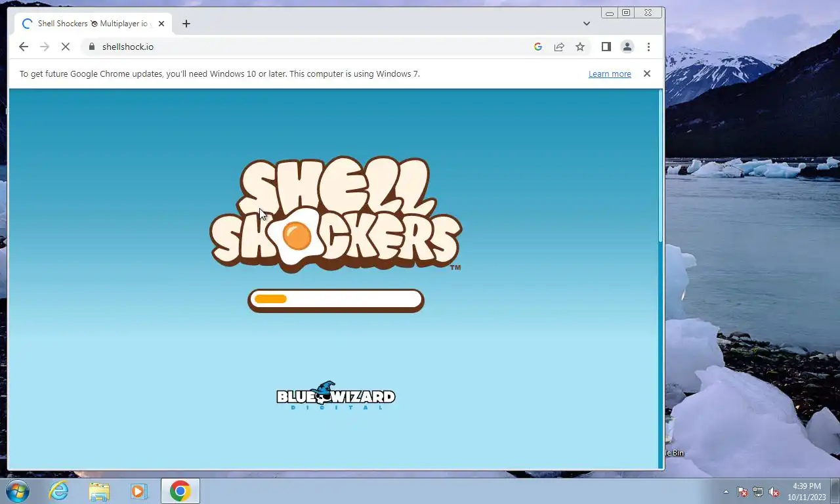
Task: Open Windows Media Player from taskbar
Action: 139,491
